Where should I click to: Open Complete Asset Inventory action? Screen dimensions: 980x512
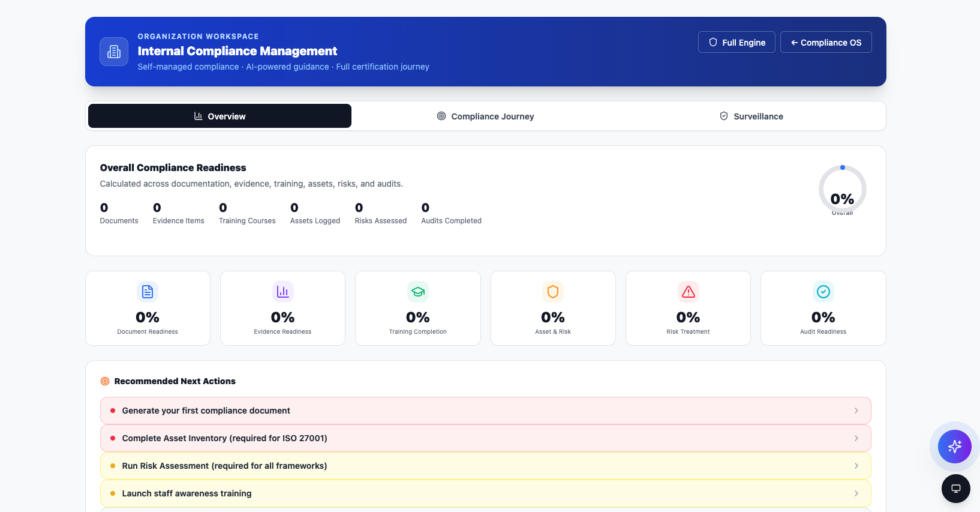click(x=485, y=438)
